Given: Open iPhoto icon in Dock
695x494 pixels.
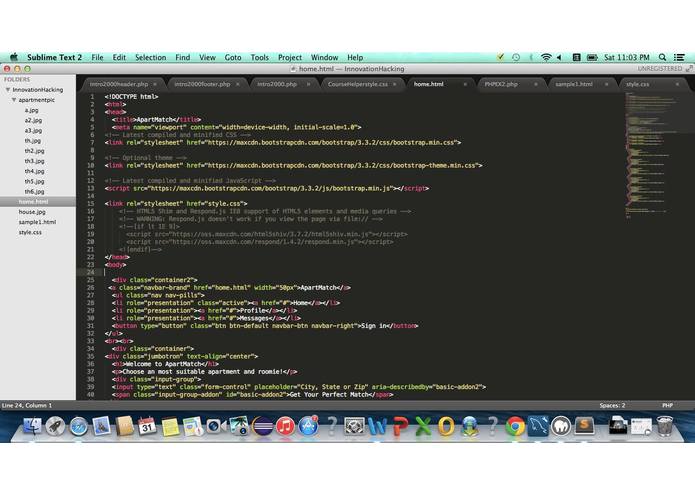Looking at the screenshot, I should pyautogui.click(x=239, y=426).
